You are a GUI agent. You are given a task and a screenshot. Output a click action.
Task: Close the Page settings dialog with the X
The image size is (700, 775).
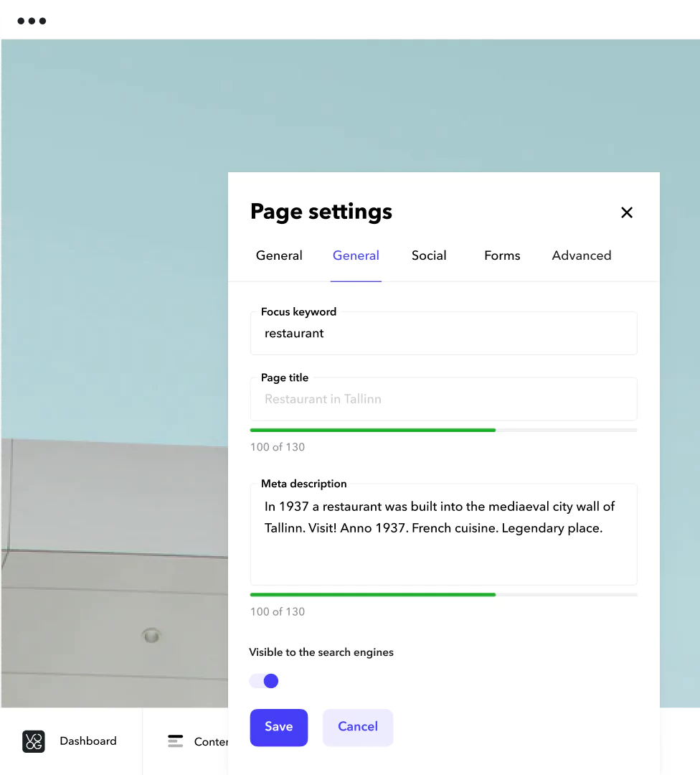coord(626,212)
